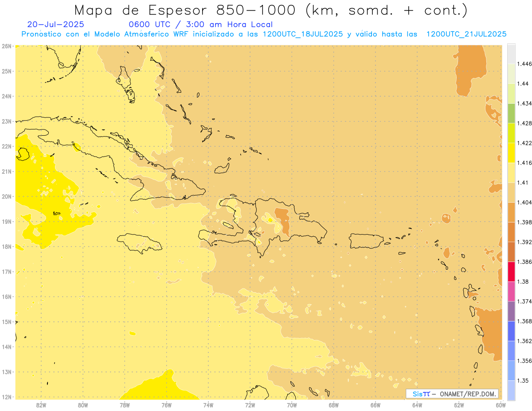The width and height of the screenshot is (532, 411).
Task: Click the 72W longitude label
Action: pyautogui.click(x=250, y=405)
